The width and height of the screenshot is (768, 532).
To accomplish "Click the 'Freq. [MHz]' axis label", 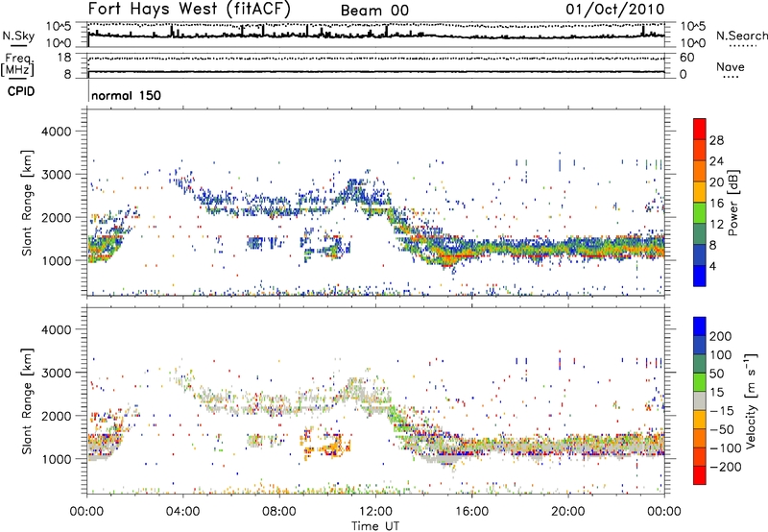I will 17,65.
